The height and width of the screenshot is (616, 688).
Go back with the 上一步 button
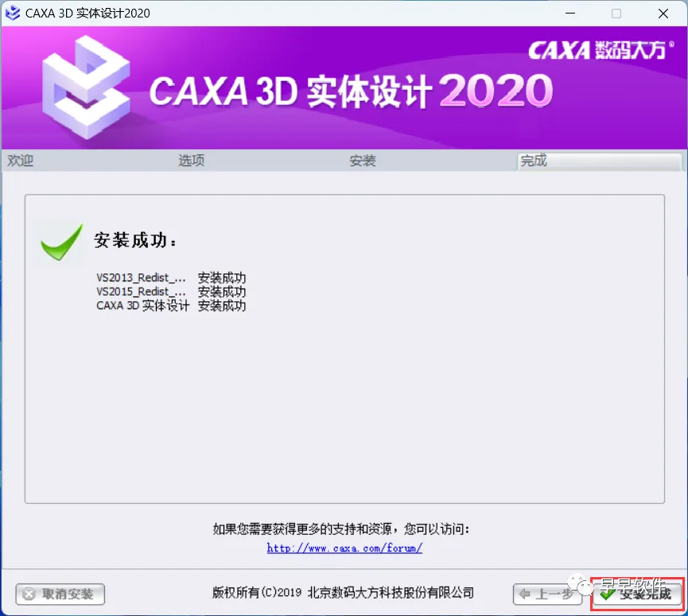[546, 594]
